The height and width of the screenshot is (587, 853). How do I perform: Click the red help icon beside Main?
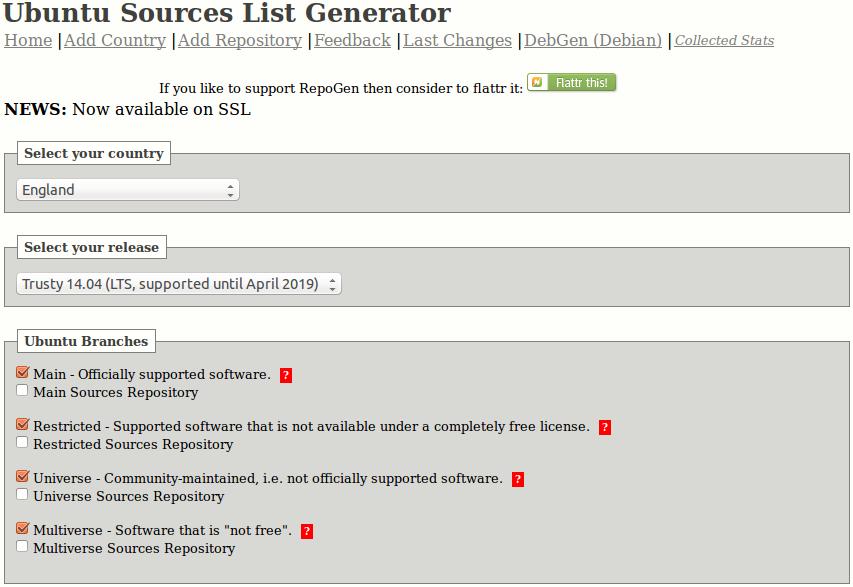pos(286,376)
